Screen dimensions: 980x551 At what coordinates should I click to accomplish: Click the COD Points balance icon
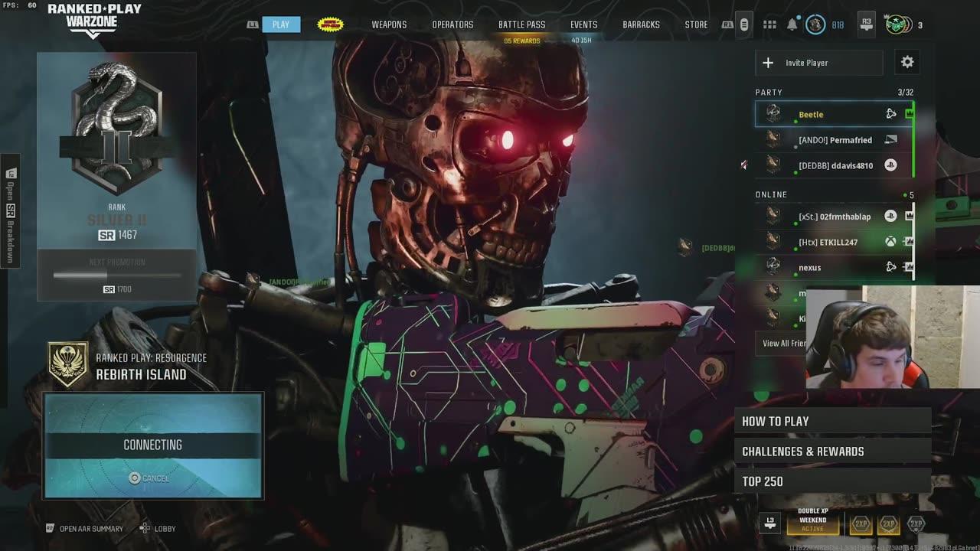click(x=815, y=25)
